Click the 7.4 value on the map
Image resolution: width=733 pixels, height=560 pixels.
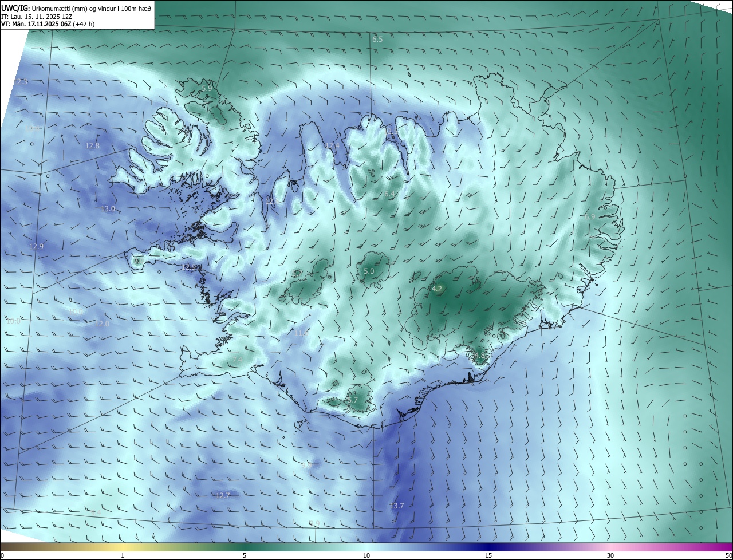click(x=237, y=360)
